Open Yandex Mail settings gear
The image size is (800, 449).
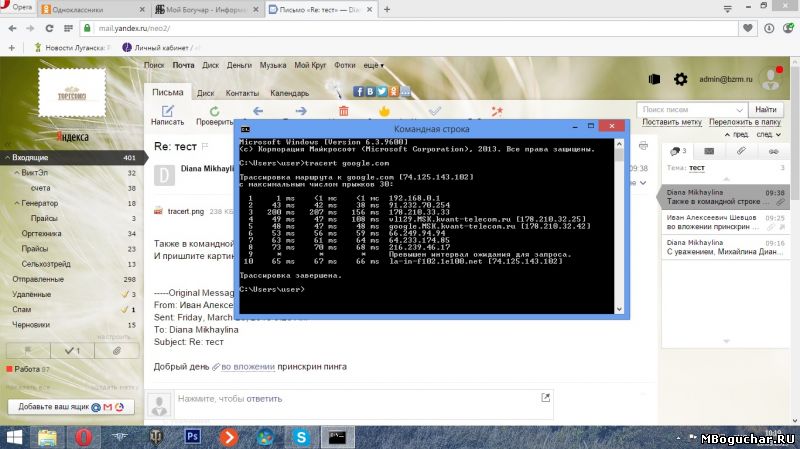click(681, 79)
